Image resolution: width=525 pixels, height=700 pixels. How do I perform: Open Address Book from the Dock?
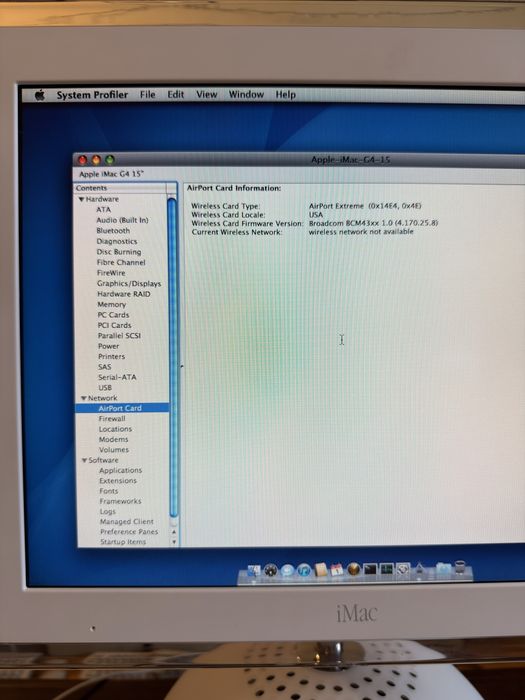click(x=321, y=570)
